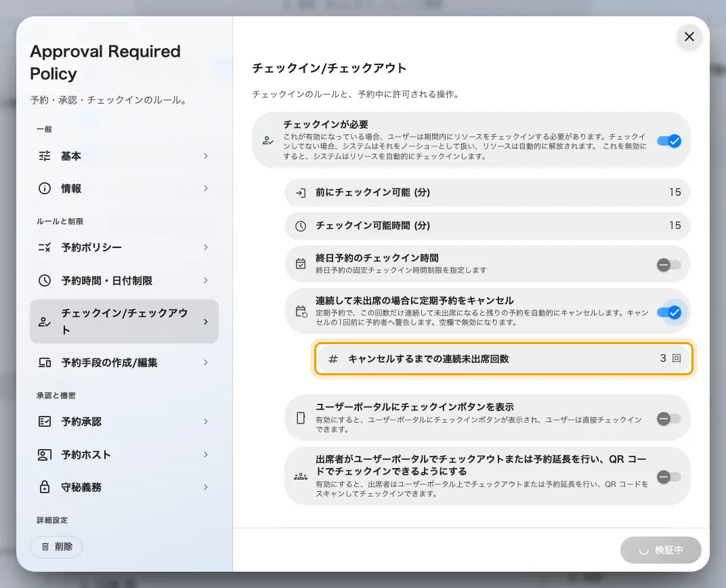Click the 一般 section label
Viewport: 726px width, 588px height.
(x=45, y=129)
